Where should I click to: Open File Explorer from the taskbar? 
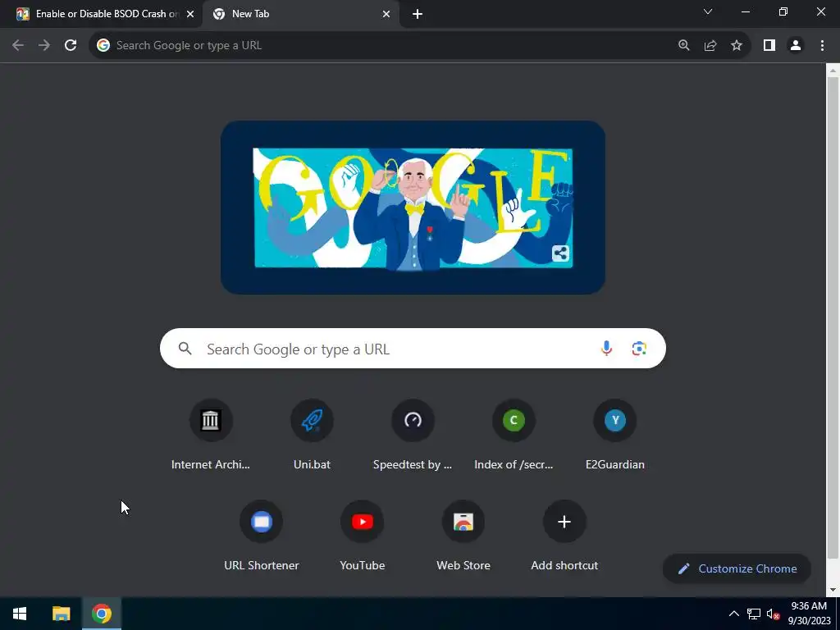pyautogui.click(x=61, y=614)
